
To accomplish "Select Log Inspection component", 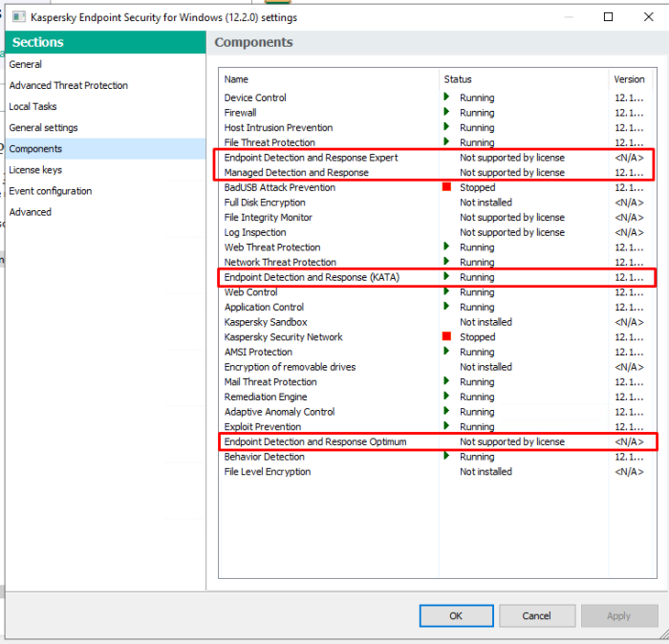I will [255, 232].
